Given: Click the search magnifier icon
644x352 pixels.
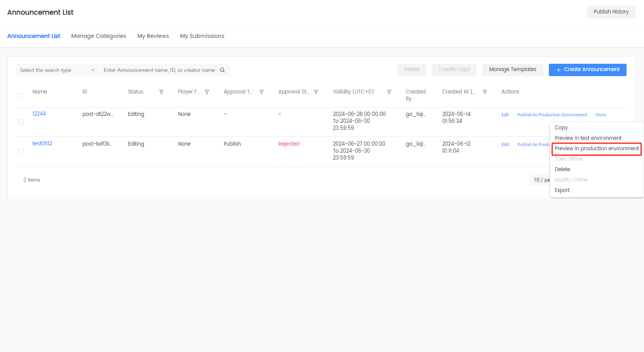Looking at the screenshot, I should coord(222,70).
